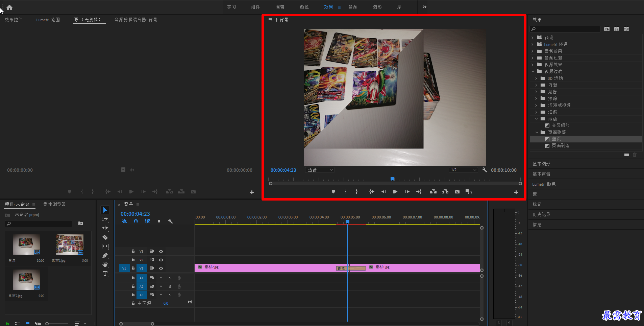Mark Out point in program monitor
The image size is (644, 326).
point(356,192)
